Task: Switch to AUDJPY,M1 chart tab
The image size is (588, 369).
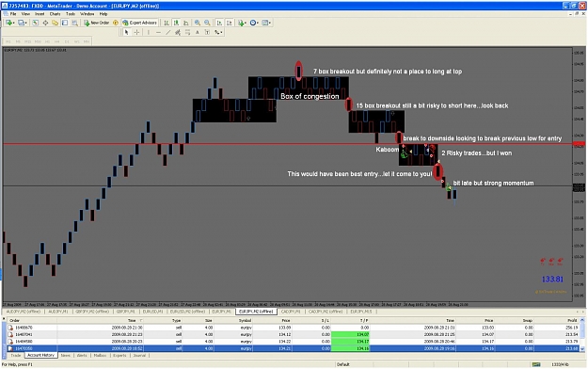Action: [57, 312]
